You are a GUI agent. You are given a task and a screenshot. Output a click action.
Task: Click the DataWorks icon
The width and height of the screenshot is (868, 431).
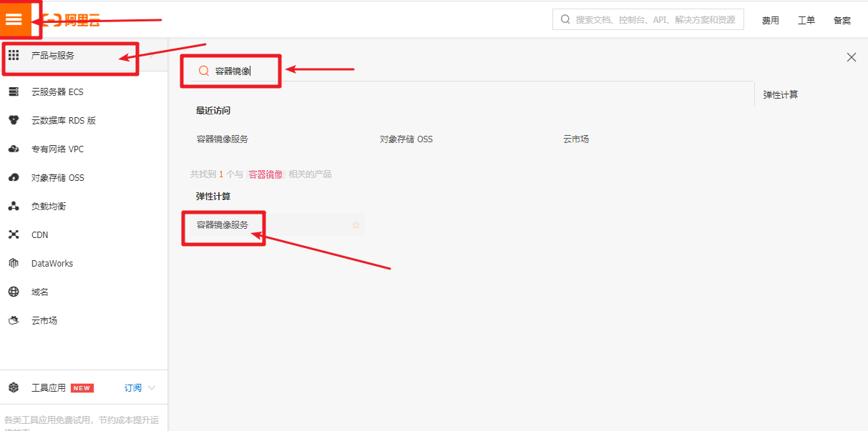(x=14, y=263)
